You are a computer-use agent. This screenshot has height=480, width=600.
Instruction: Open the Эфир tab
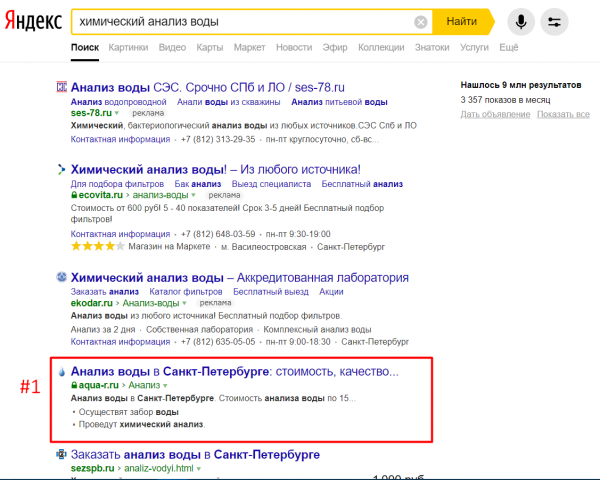[335, 47]
